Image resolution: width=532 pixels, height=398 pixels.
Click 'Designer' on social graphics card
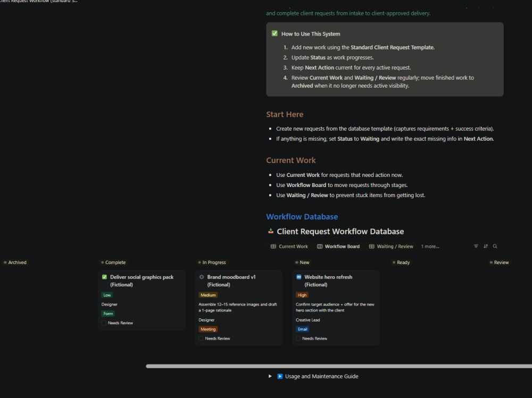[109, 304]
